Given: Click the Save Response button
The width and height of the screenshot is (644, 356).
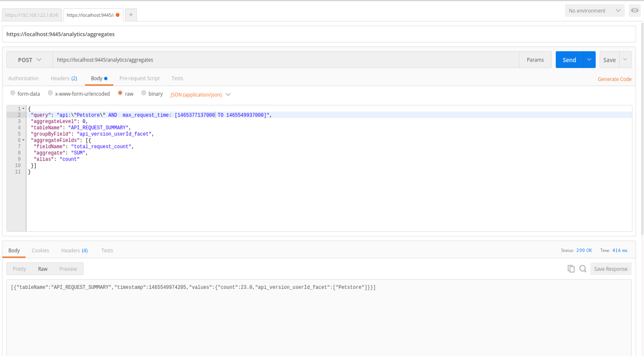Looking at the screenshot, I should click(611, 269).
